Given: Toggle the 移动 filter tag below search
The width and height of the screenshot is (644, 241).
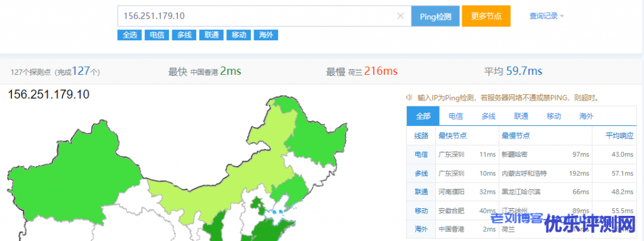Looking at the screenshot, I should coord(238,35).
